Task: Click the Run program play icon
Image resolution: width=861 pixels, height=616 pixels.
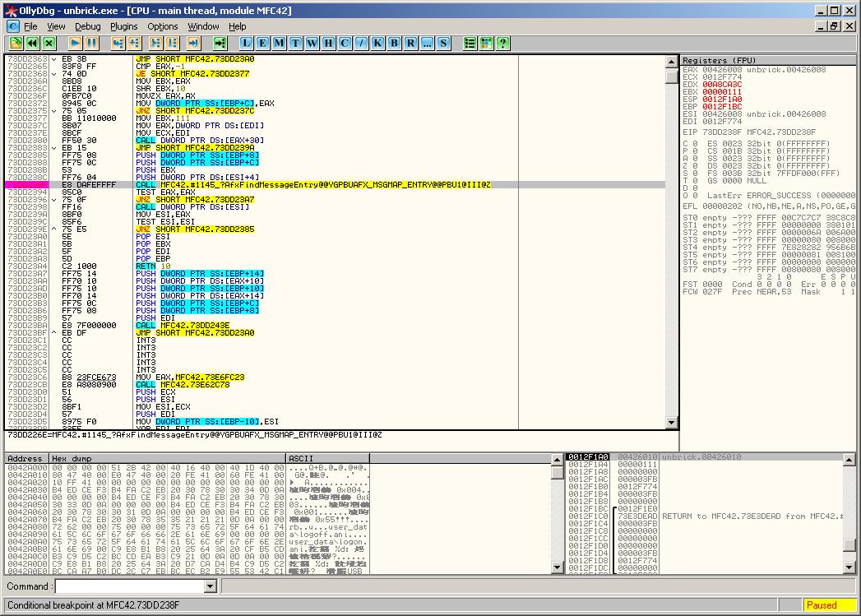Action: [x=75, y=43]
